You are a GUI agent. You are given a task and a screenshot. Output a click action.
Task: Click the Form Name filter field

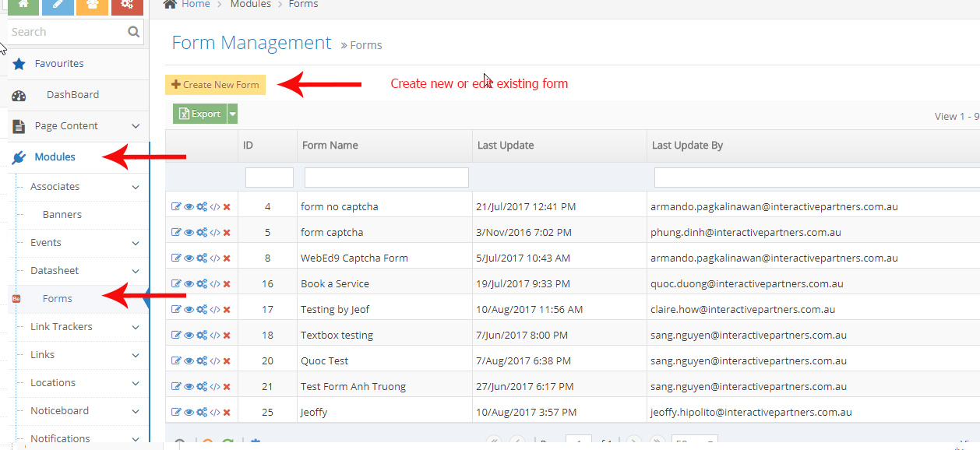[385, 177]
